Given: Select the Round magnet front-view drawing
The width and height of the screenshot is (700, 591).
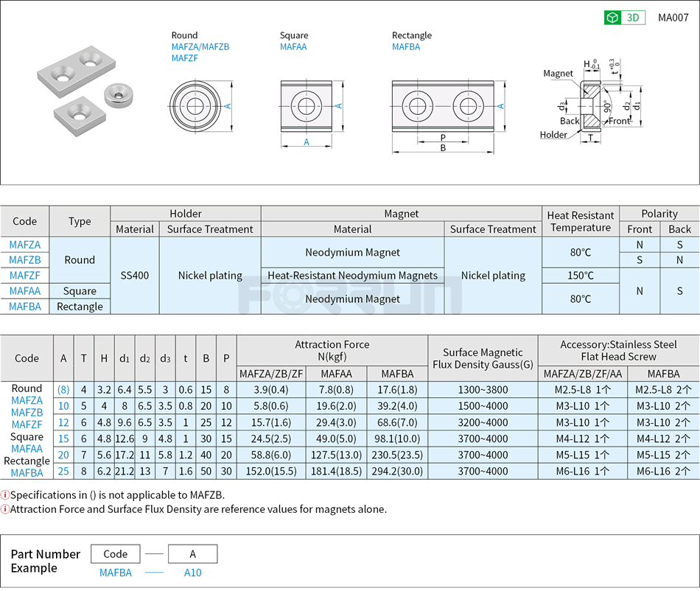Looking at the screenshot, I should pos(195,106).
